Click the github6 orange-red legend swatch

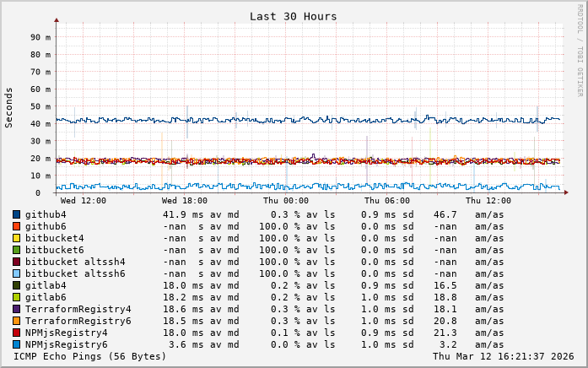[16, 227]
